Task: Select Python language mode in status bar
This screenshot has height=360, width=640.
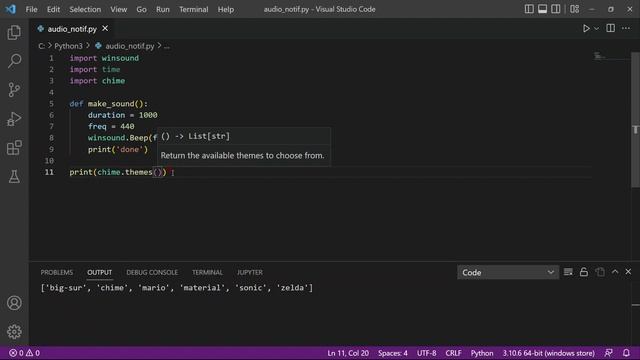Action: point(482,353)
